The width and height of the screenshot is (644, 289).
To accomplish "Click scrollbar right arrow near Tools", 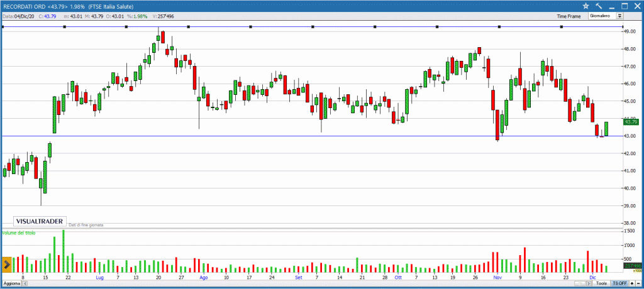I will click(x=589, y=283).
